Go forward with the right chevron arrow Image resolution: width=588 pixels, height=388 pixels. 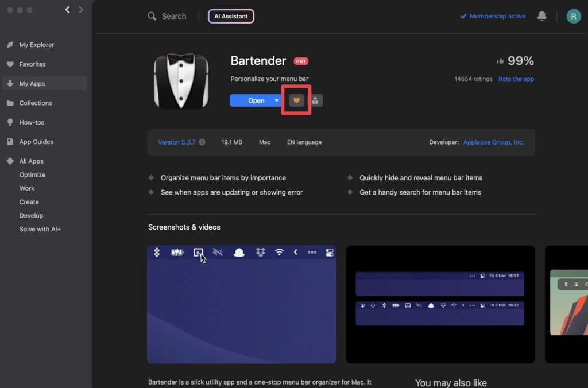[80, 10]
